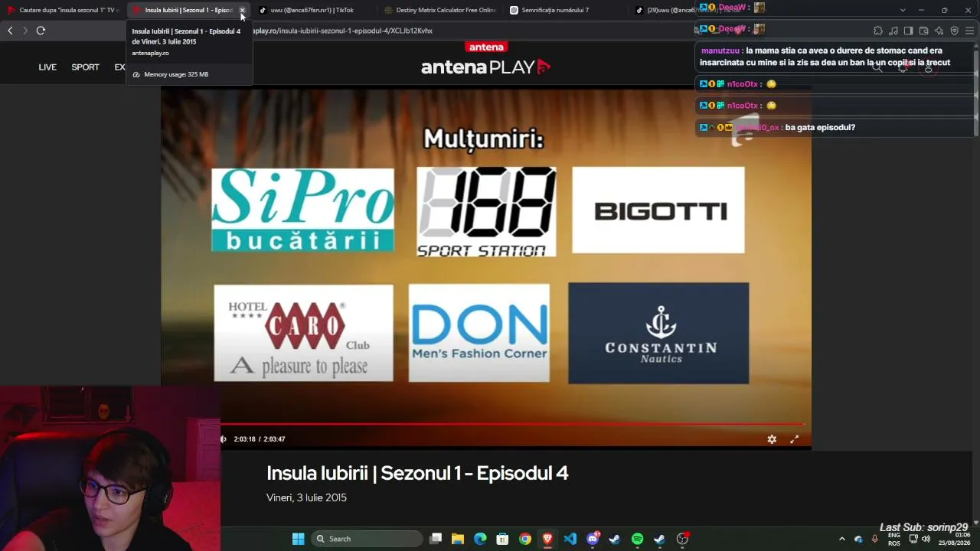Click the Constantin Nautics sponsor logo
980x551 pixels.
[658, 333]
